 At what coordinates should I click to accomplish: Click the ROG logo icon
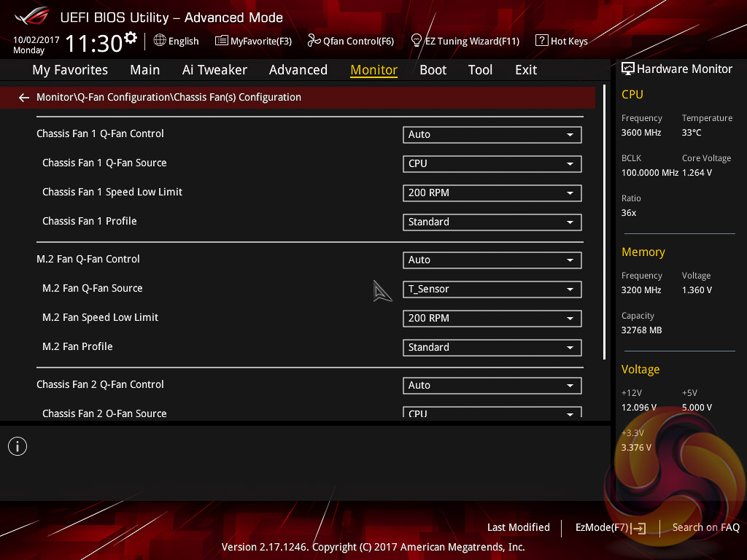pos(32,16)
